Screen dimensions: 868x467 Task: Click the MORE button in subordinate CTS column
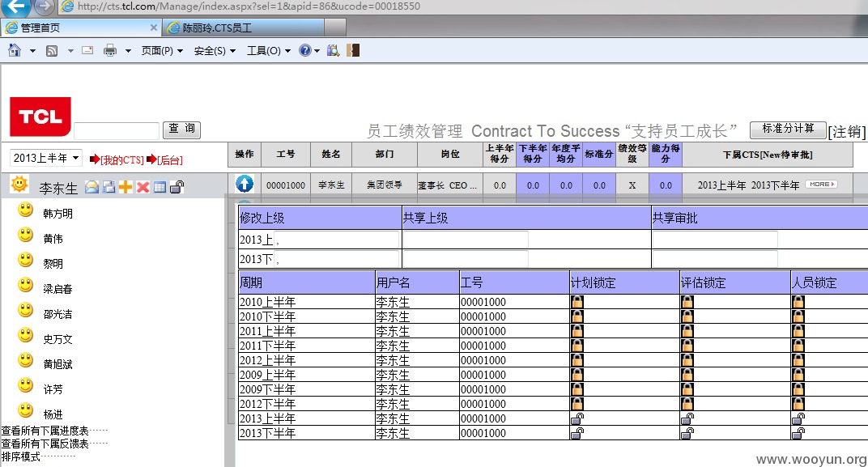822,185
